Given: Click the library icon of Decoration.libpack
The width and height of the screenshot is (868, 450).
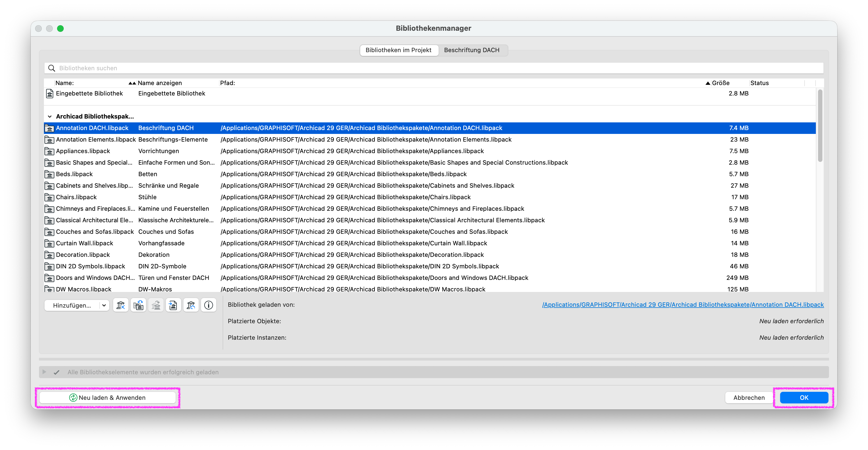Looking at the screenshot, I should point(49,255).
